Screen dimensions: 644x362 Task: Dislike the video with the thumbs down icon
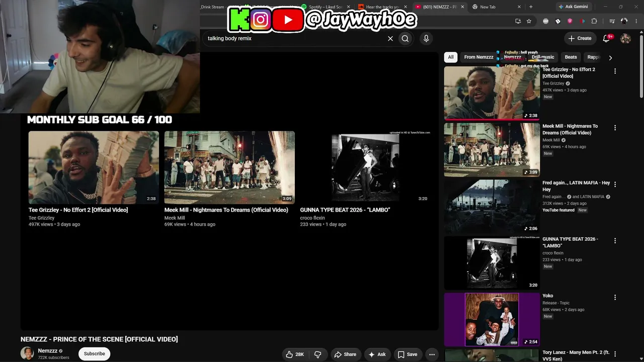tap(318, 354)
